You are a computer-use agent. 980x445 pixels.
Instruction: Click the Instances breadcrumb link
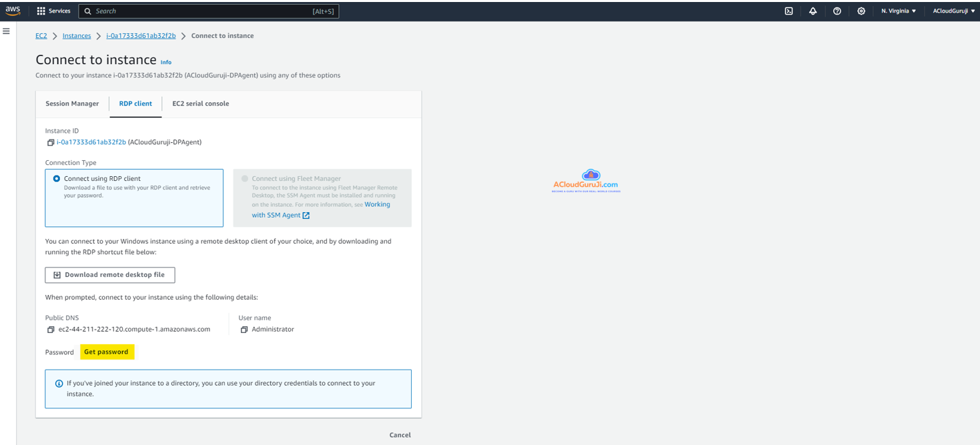tap(77, 36)
